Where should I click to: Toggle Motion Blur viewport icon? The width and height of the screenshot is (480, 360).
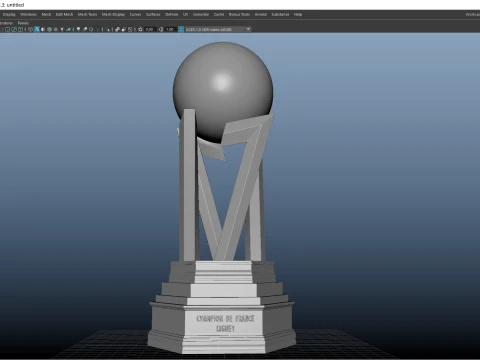85,29
